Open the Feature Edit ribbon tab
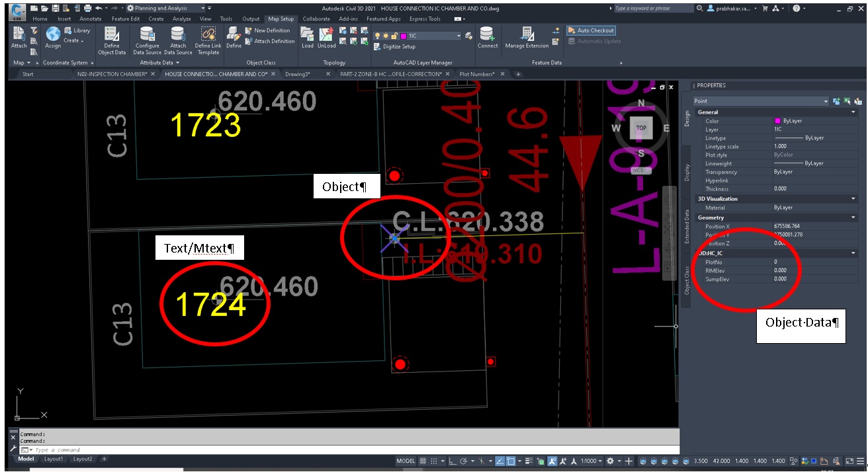868x472 pixels. pyautogui.click(x=125, y=19)
